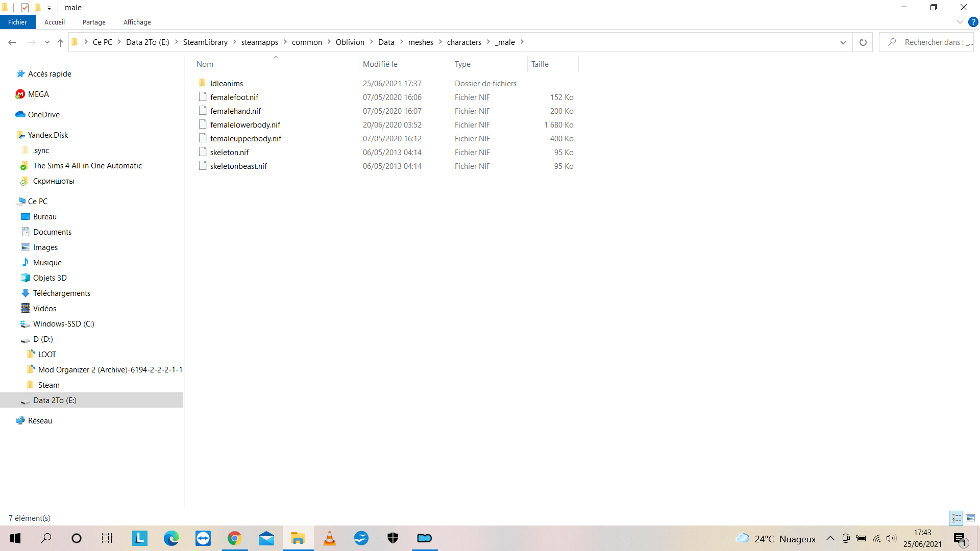Select the skeleton.nif file
Viewport: 980px width, 551px height.
pos(229,153)
